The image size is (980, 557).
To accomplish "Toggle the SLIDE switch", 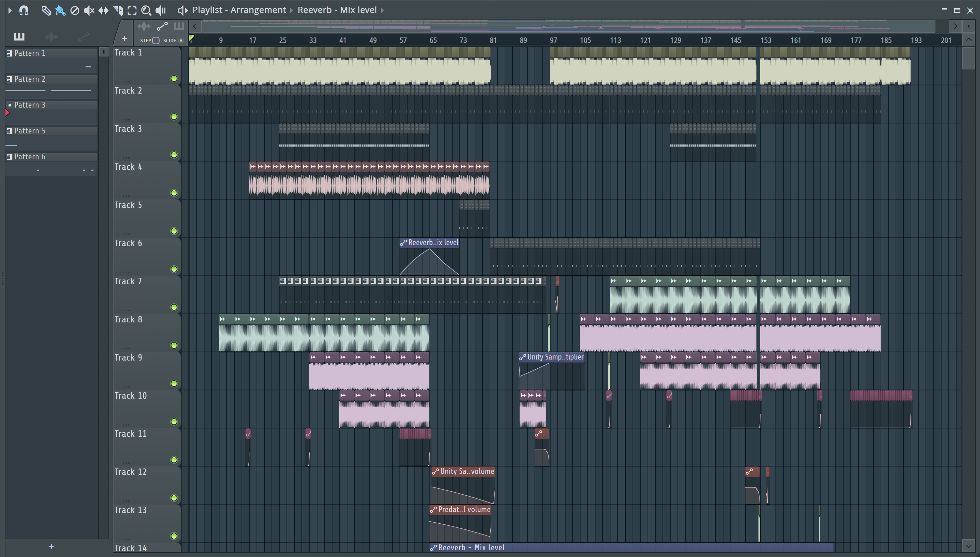I will 181,40.
